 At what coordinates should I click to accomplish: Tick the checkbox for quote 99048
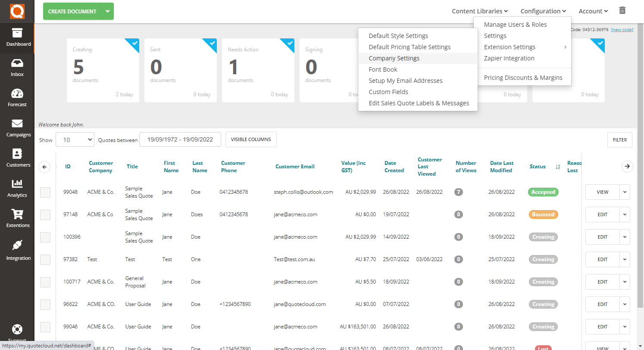click(x=45, y=192)
